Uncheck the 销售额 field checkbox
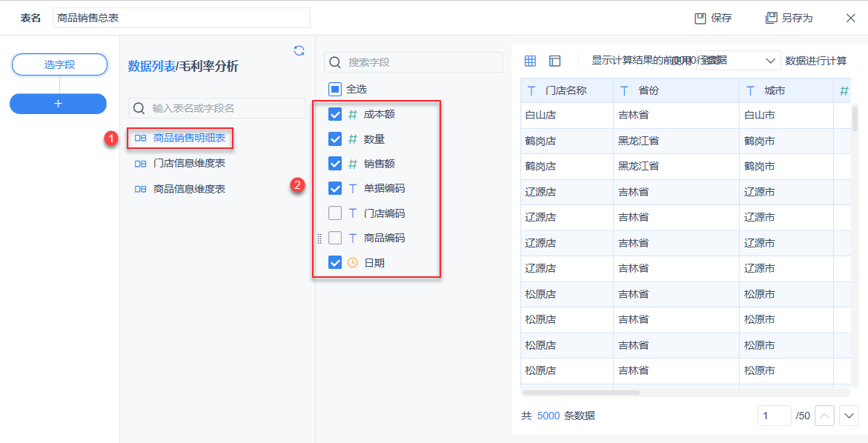 point(335,164)
